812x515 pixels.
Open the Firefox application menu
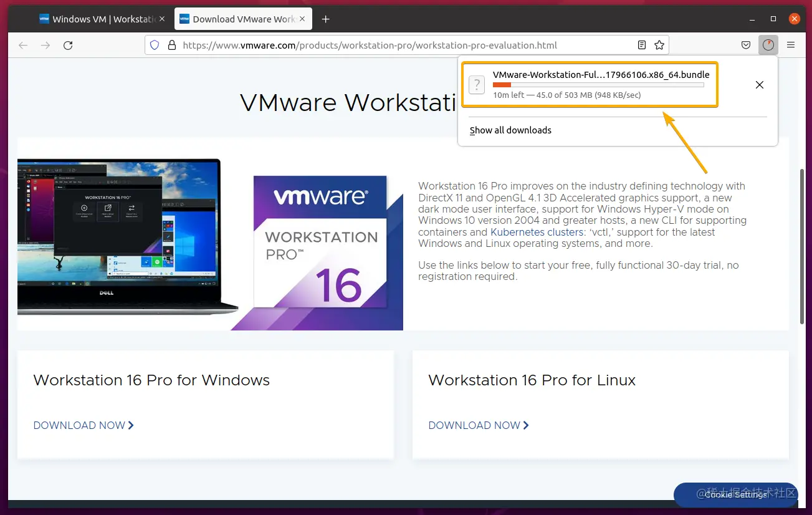tap(791, 45)
